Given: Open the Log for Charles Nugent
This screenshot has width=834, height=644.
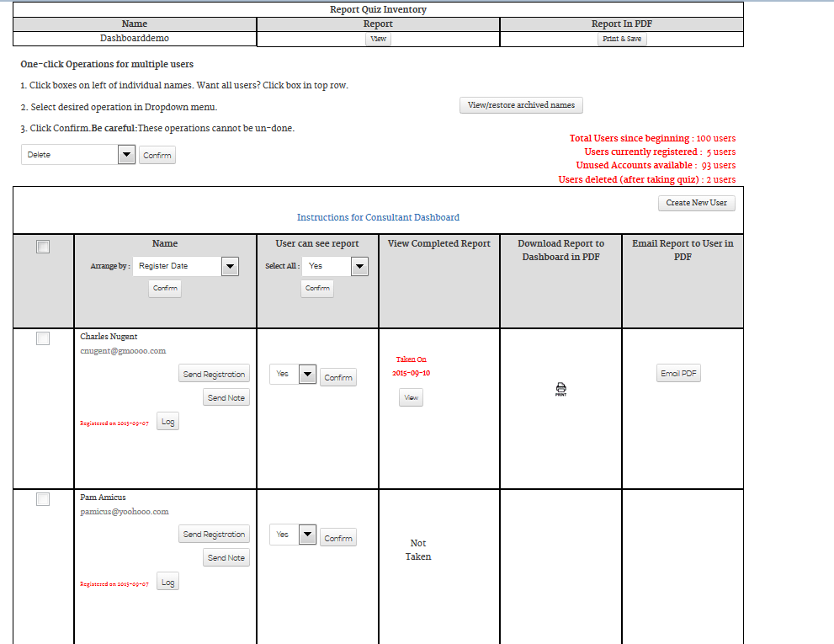Looking at the screenshot, I should [168, 422].
